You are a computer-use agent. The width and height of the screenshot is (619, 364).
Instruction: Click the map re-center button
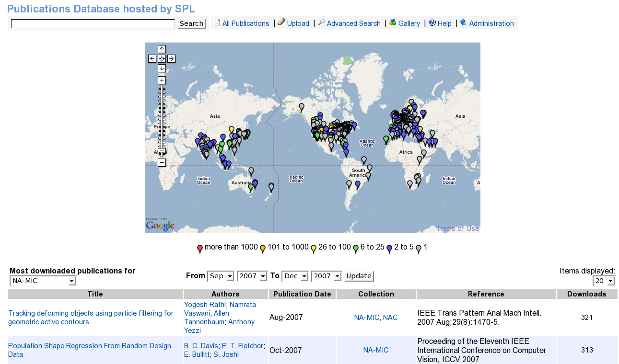(x=162, y=58)
